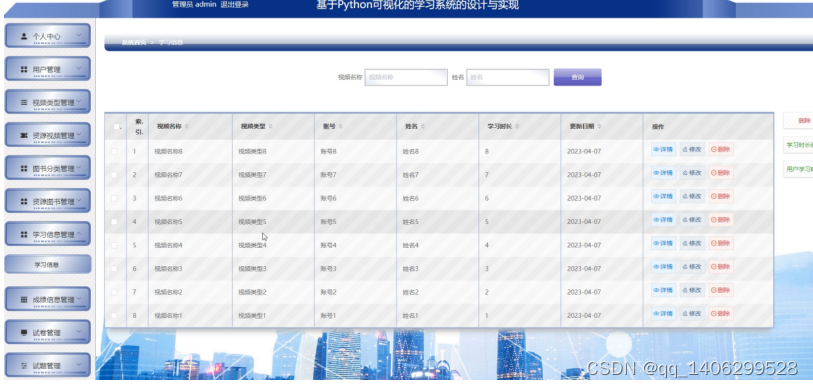The width and height of the screenshot is (813, 388).
Task: Expand 资源视频管理 menu chevron
Action: [x=79, y=134]
